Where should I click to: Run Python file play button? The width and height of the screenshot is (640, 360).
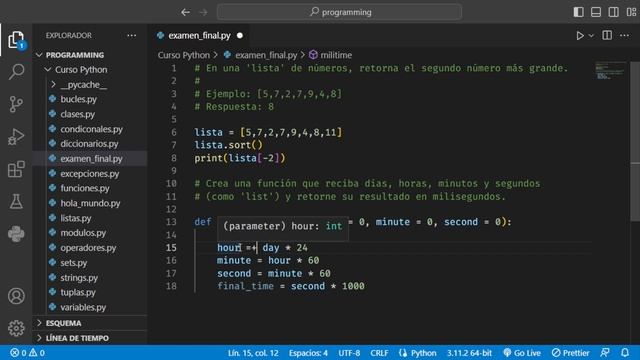[x=580, y=36]
